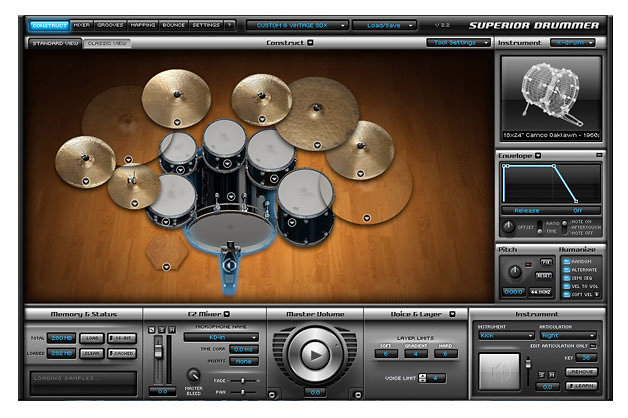Click the center rack tom arrow marker

point(227,163)
